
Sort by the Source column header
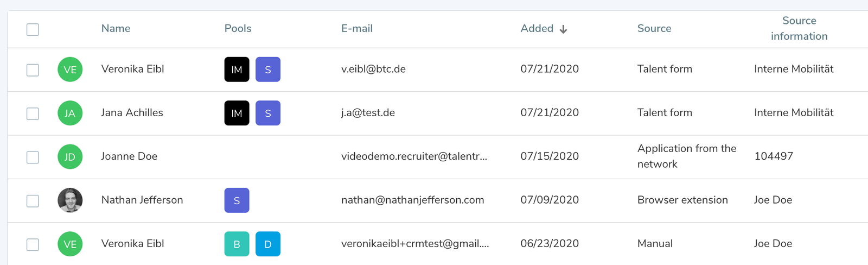654,29
